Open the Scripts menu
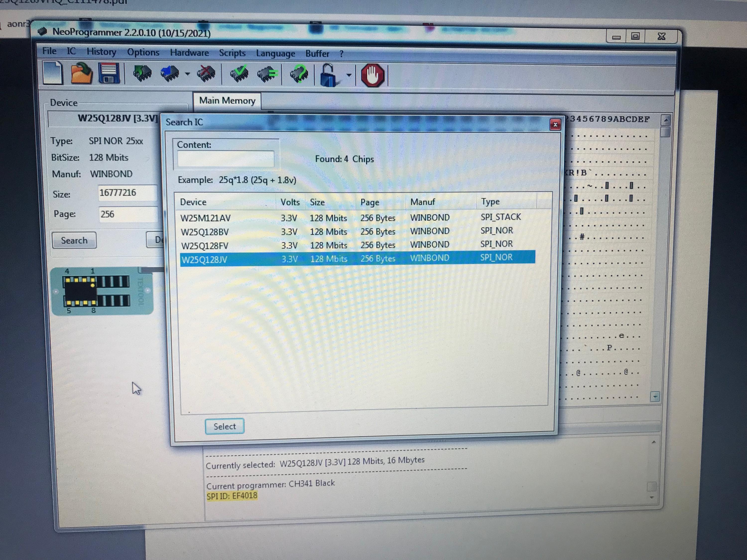This screenshot has width=747, height=560. (232, 53)
